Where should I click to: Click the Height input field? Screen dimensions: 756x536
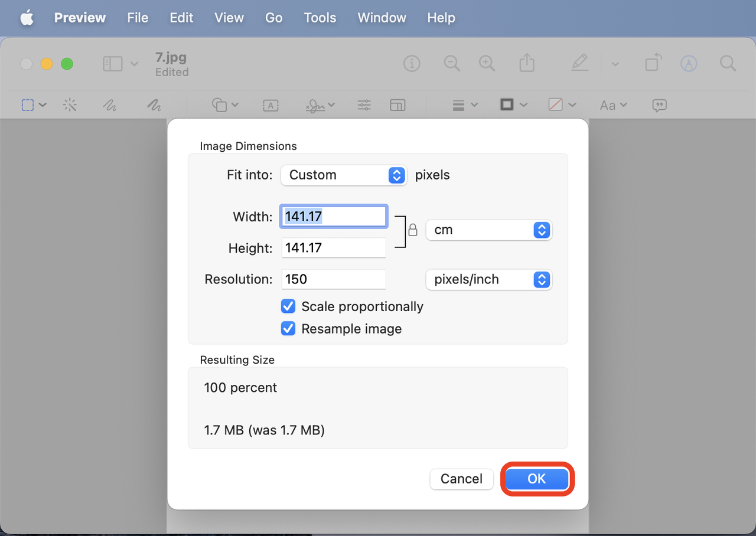334,248
